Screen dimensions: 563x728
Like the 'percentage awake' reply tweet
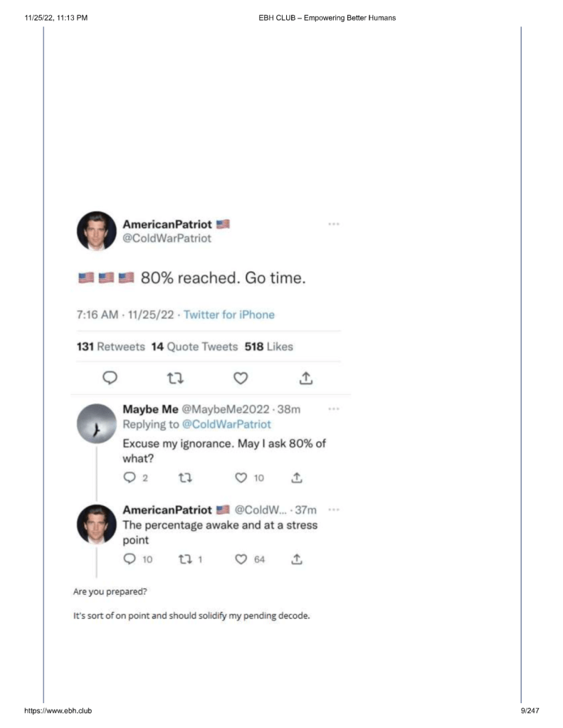tap(239, 559)
